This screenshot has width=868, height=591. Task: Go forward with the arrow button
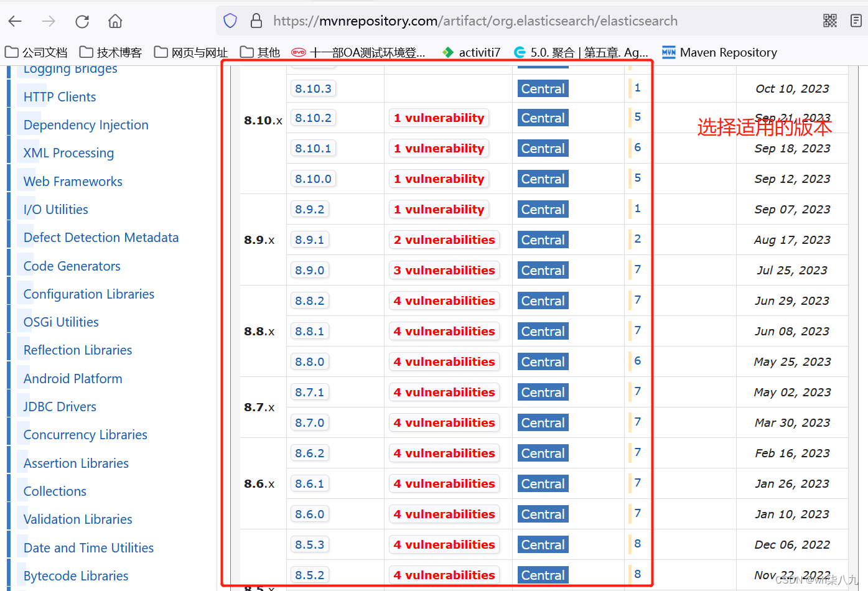click(49, 21)
